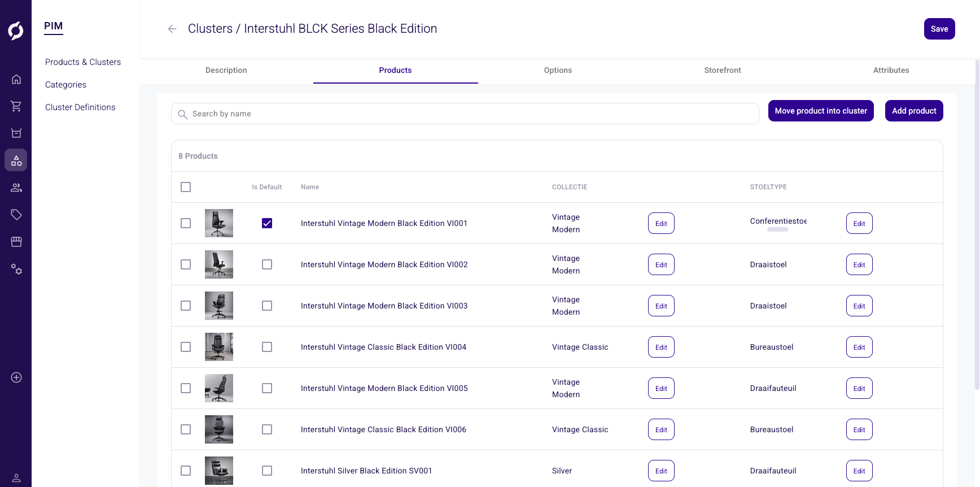The height and width of the screenshot is (487, 980).
Task: Switch to the Description tab
Action: (x=226, y=71)
